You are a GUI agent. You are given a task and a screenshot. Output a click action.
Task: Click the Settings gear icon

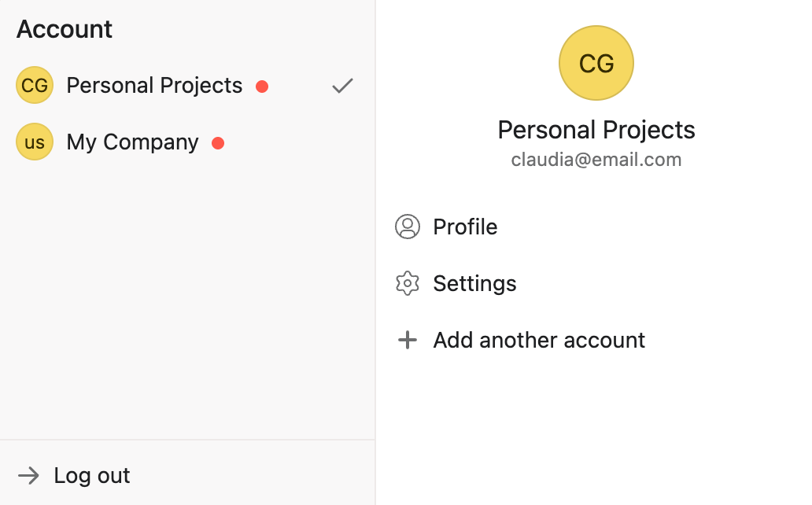[407, 283]
